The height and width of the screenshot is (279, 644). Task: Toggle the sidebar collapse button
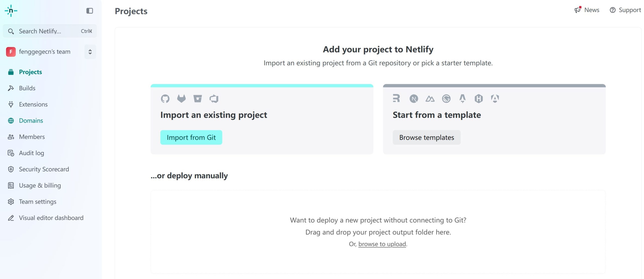coord(90,11)
